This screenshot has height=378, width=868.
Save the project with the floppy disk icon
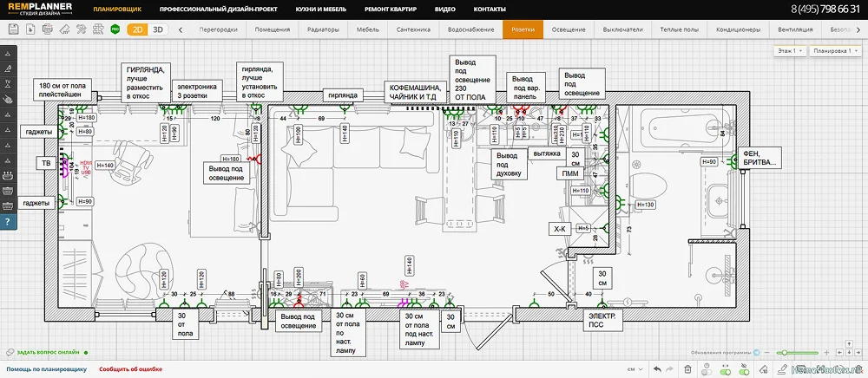[x=13, y=29]
